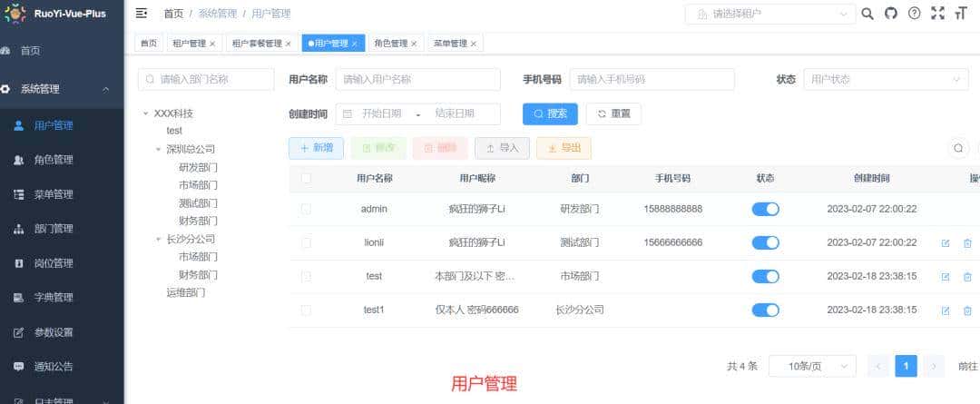980x404 pixels.
Task: Open the 开始日期 date picker
Action: 381,113
